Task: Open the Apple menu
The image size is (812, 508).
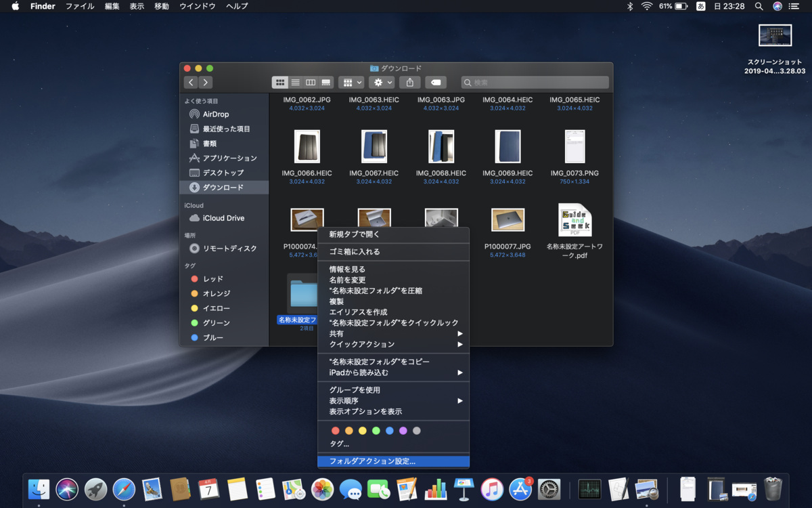Action: [16, 6]
